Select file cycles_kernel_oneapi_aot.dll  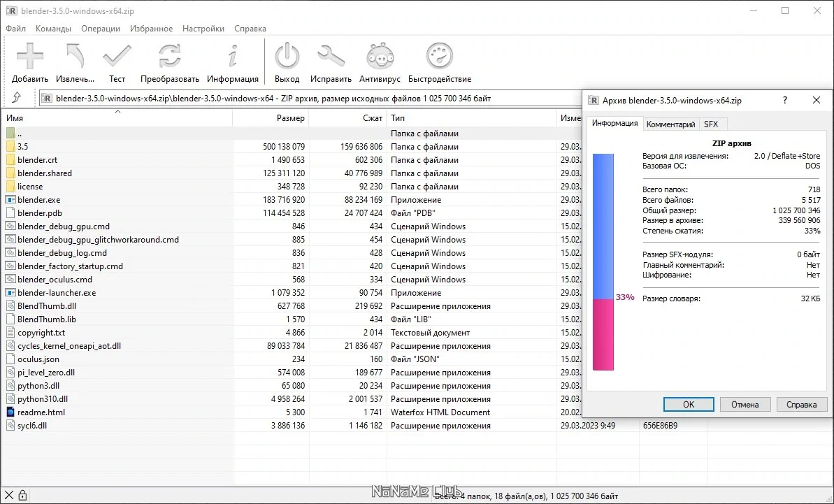pyautogui.click(x=69, y=346)
